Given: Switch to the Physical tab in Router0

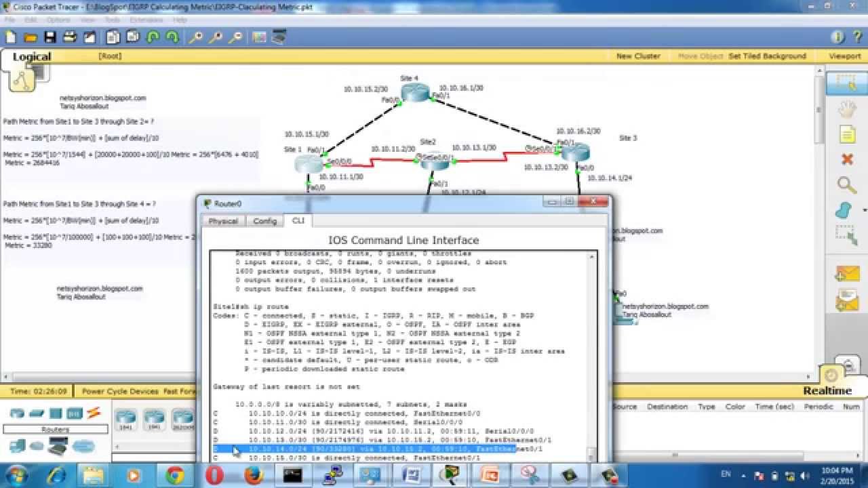Looking at the screenshot, I should click(x=223, y=221).
